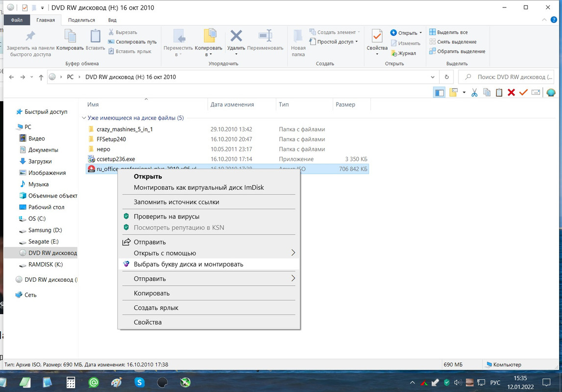Click History (Журнал) in ribbon
562x392 pixels.
pos(404,53)
